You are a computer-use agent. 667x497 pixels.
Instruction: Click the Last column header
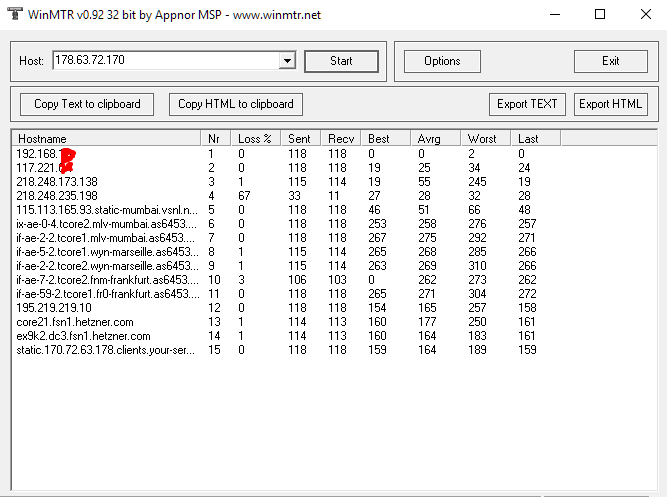click(x=536, y=139)
